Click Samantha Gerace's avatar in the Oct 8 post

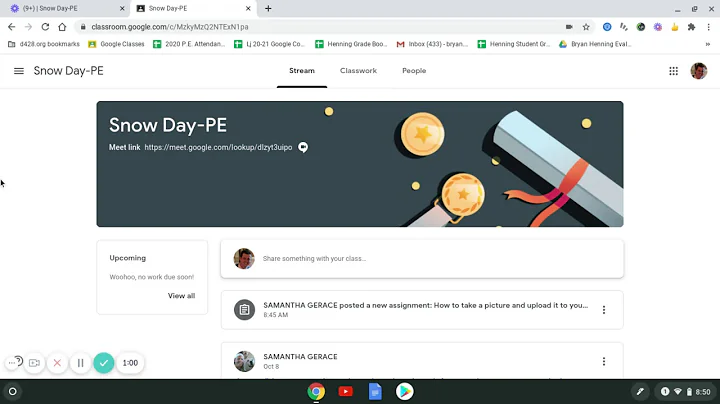pyautogui.click(x=244, y=361)
